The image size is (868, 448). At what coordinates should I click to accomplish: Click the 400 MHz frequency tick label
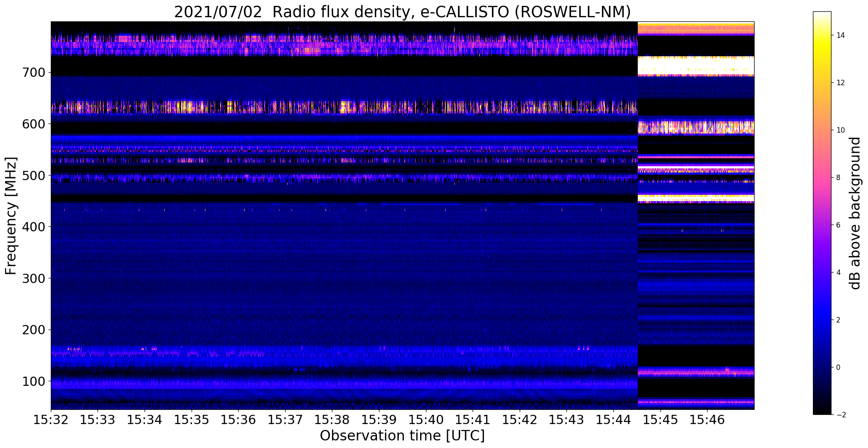[34, 227]
